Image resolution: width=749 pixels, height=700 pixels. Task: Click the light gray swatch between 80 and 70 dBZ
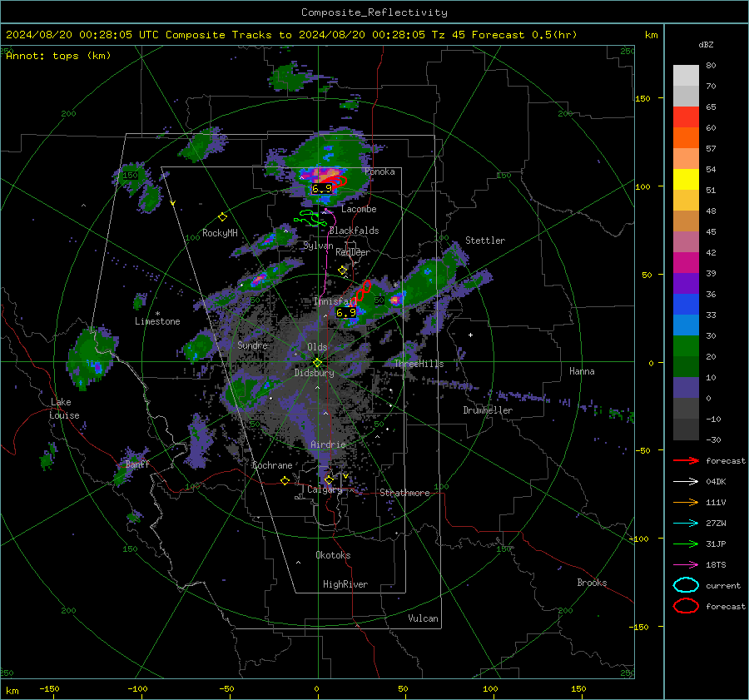686,76
